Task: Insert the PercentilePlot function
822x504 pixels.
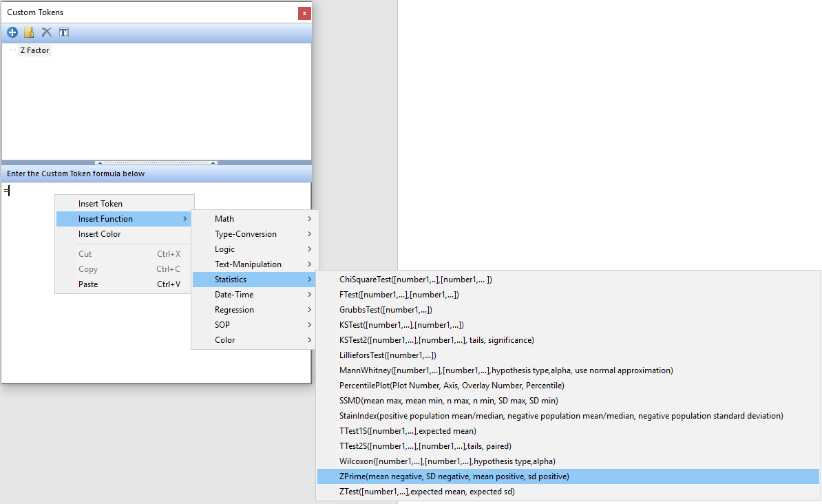Action: (568, 386)
